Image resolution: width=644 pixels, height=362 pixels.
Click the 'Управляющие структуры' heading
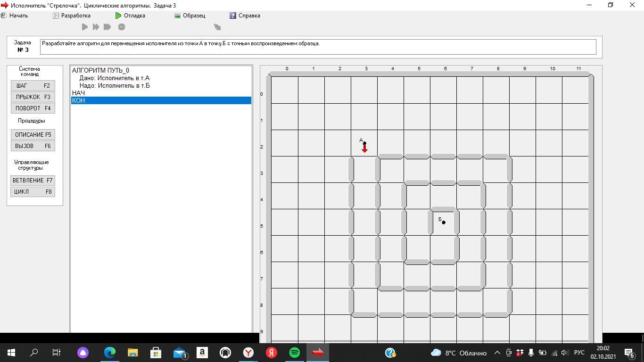pos(32,165)
